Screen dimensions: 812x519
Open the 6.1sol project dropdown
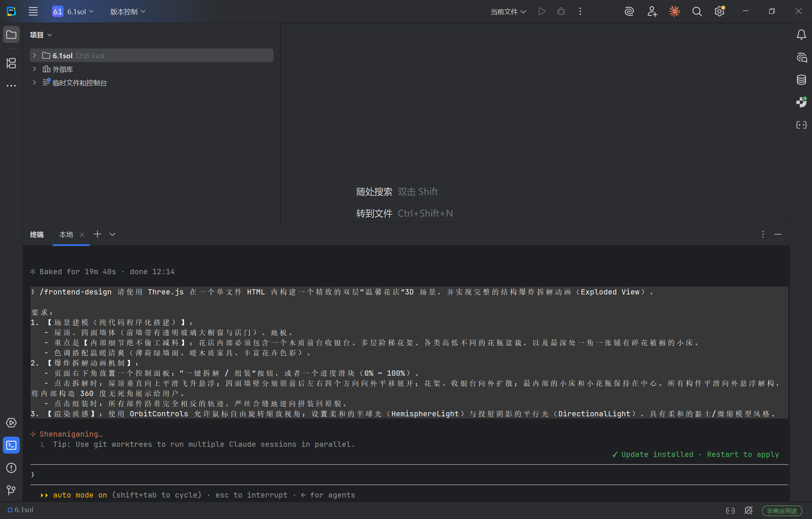coord(73,12)
